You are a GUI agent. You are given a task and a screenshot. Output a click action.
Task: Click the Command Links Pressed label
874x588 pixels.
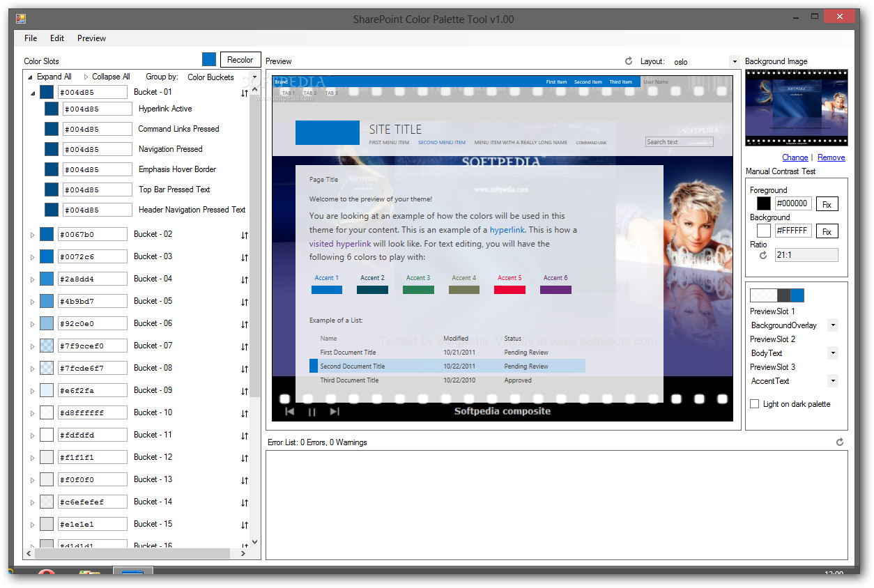click(178, 129)
